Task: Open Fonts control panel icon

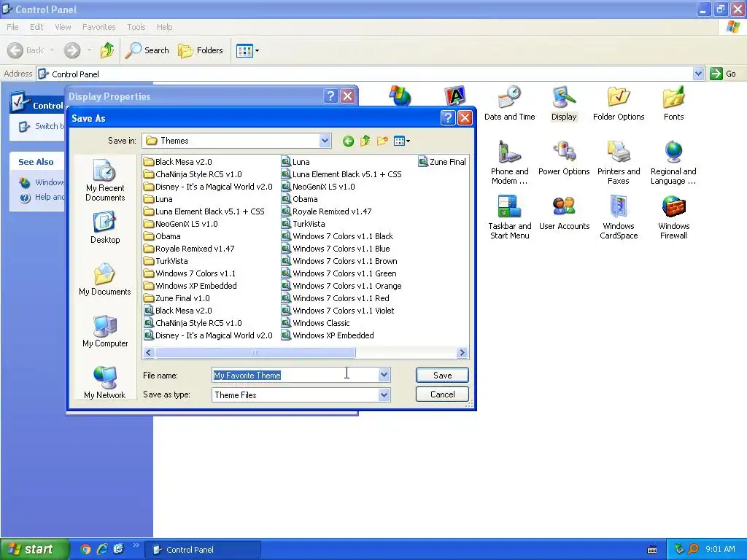Action: (673, 104)
